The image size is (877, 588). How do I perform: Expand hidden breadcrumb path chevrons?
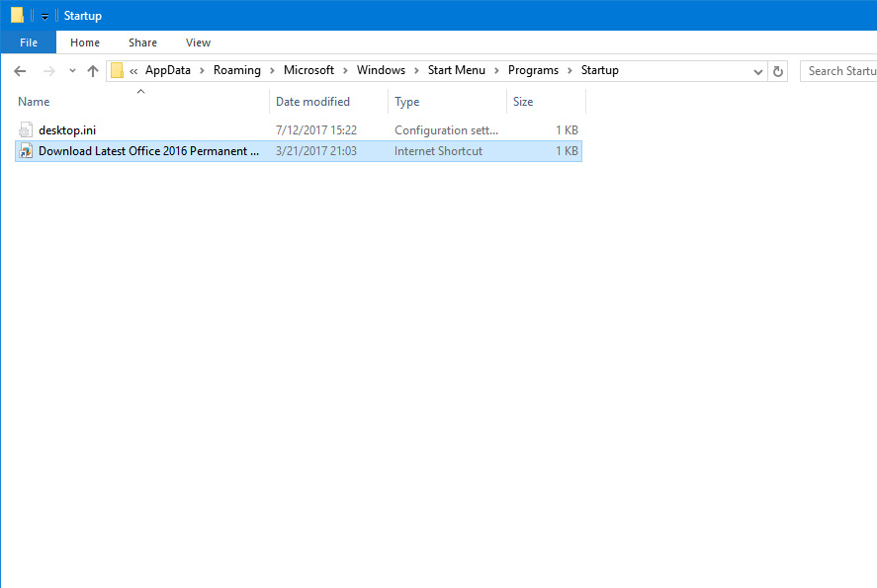(x=133, y=71)
